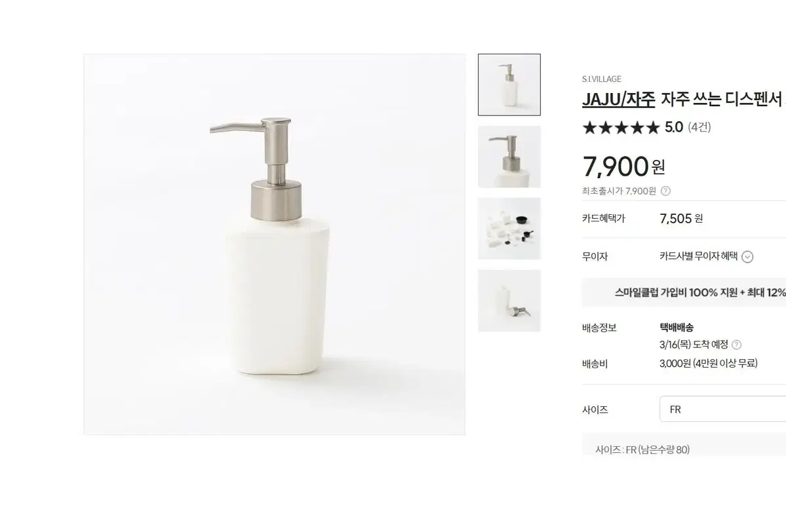Viewport: 786px width, 532px height.
Task: Click the 5.0 rating score
Action: click(674, 127)
